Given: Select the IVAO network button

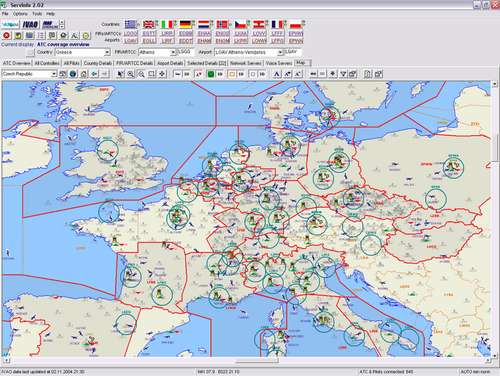Looking at the screenshot, I should tap(30, 24).
